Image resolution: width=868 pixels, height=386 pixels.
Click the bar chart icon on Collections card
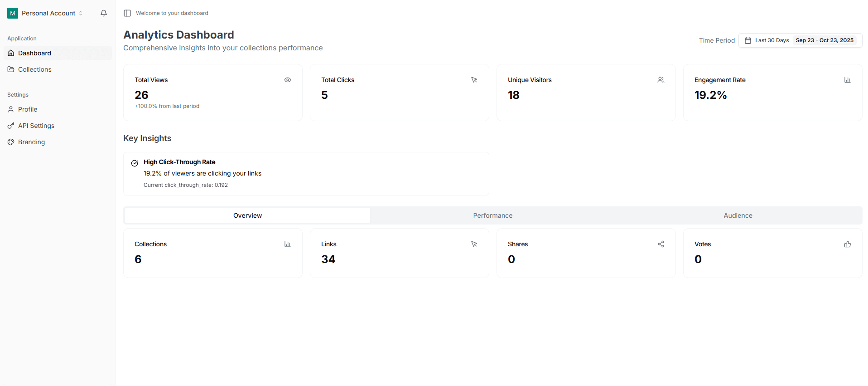[288, 244]
